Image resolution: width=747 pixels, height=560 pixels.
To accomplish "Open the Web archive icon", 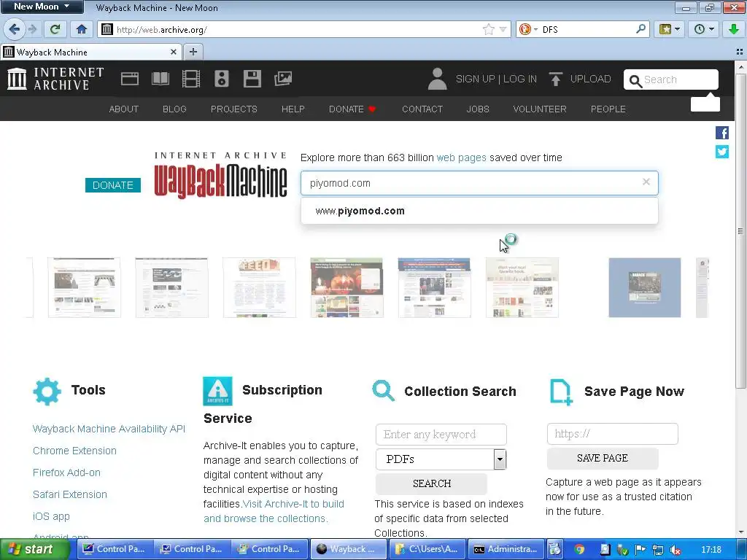I will 130,79.
